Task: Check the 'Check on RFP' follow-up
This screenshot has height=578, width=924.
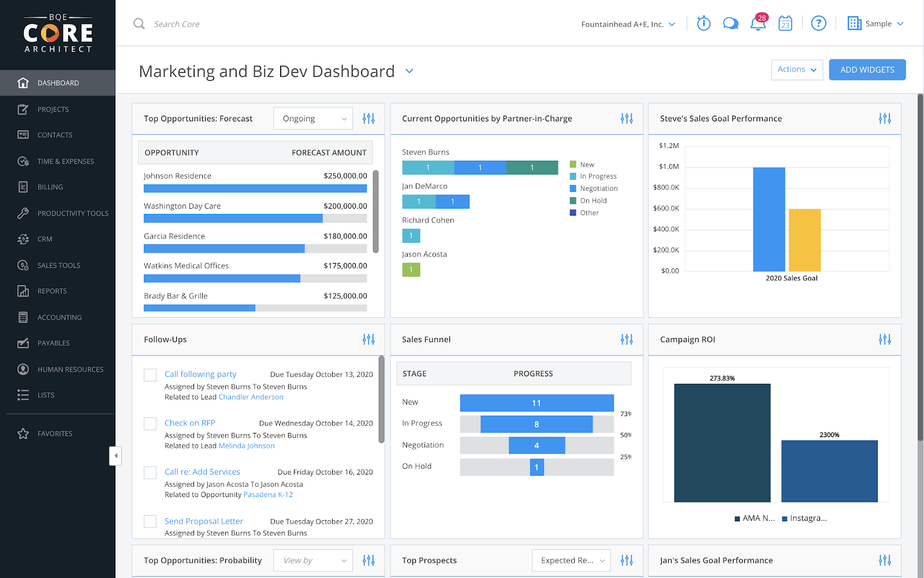Action: coord(150,424)
